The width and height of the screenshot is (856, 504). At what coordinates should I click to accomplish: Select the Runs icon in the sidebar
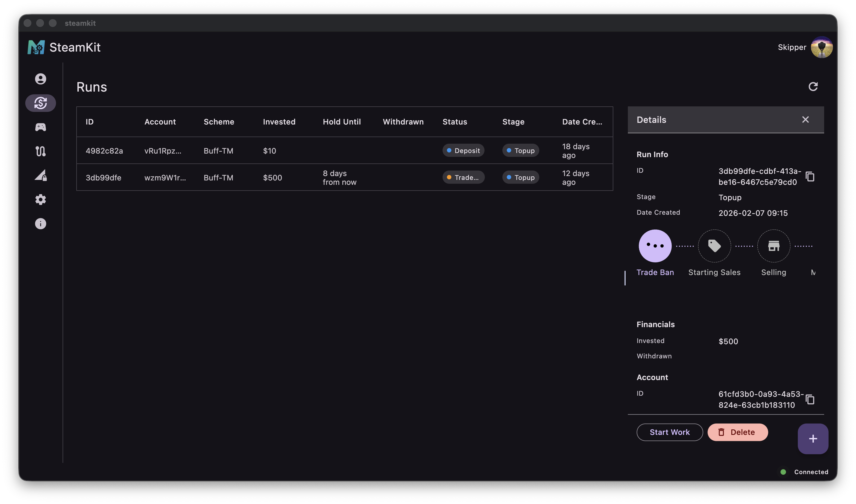tap(40, 103)
